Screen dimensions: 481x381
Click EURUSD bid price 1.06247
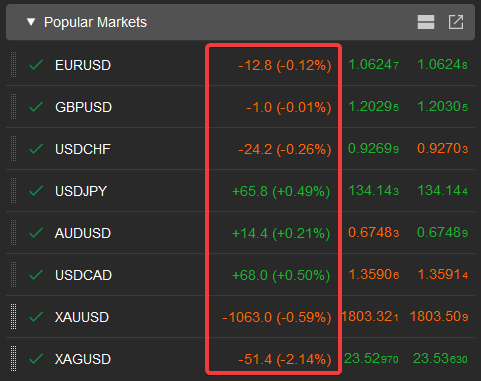[373, 65]
